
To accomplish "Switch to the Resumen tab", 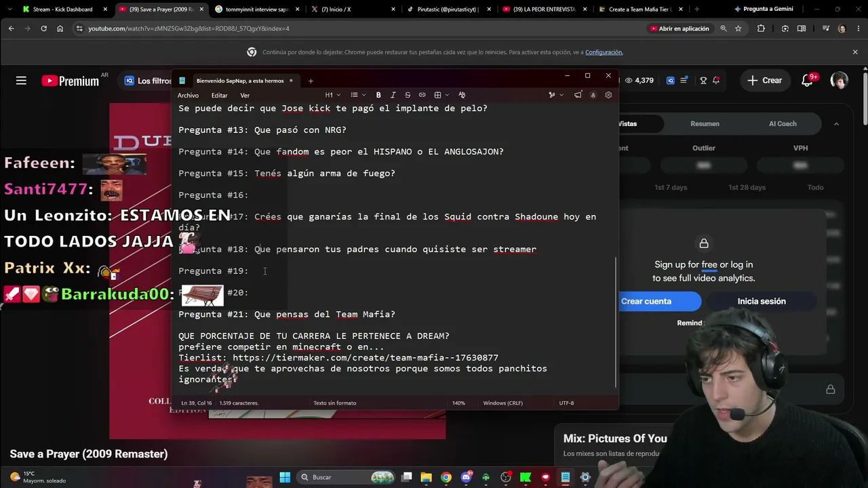I will (x=705, y=124).
